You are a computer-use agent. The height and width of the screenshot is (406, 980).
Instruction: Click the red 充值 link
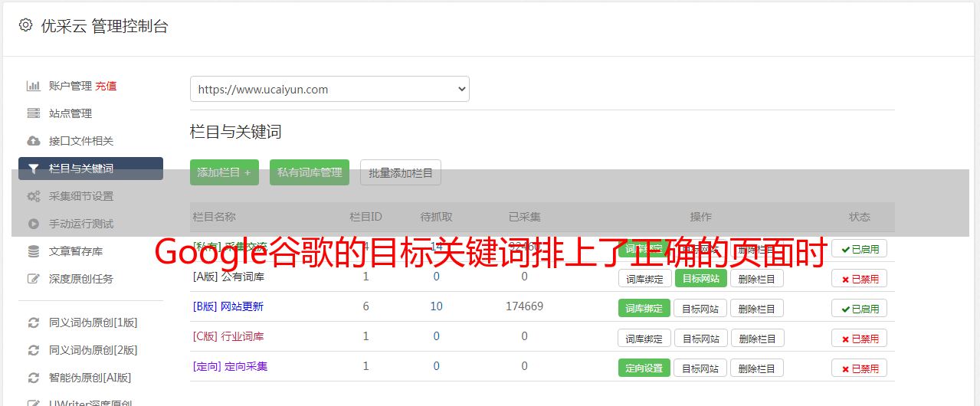106,86
